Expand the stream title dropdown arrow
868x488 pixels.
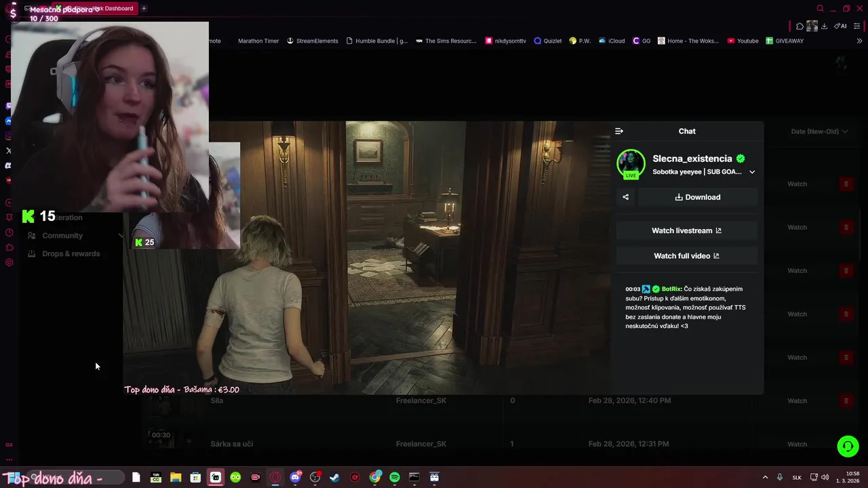(x=752, y=172)
